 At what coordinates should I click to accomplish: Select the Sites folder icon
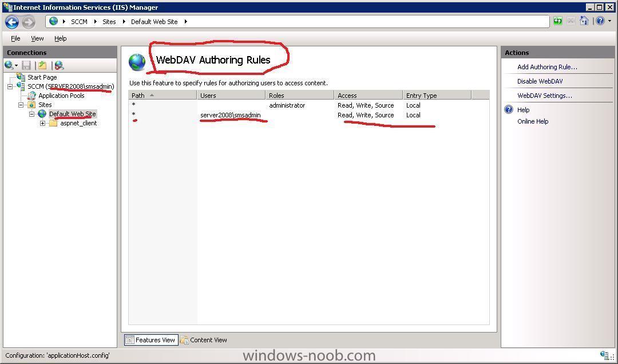[32, 105]
